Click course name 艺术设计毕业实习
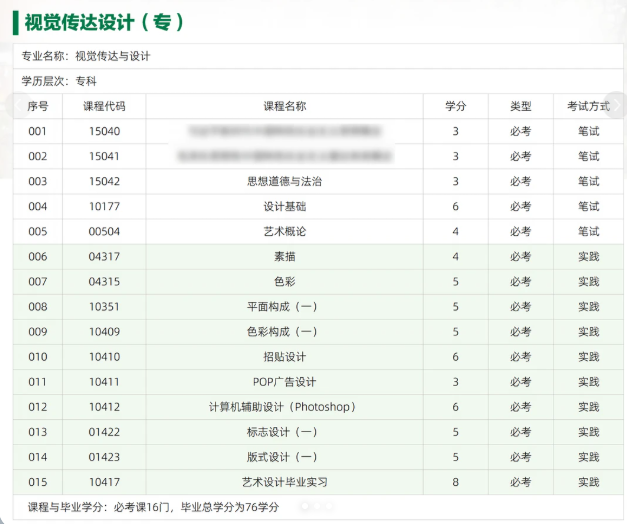 285,482
